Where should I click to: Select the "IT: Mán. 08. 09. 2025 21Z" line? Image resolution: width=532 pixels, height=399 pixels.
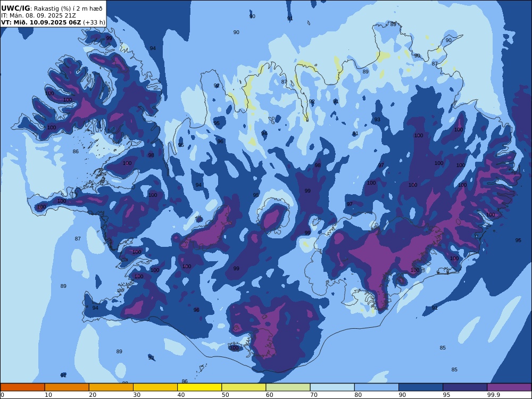tap(38, 15)
